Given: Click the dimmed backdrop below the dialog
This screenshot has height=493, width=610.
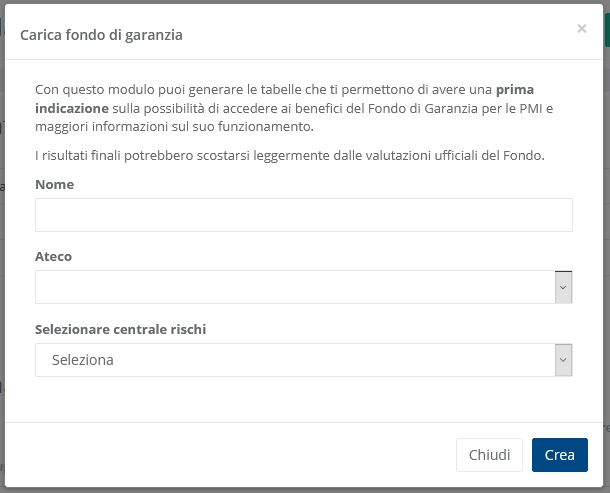Looking at the screenshot, I should tap(300, 489).
